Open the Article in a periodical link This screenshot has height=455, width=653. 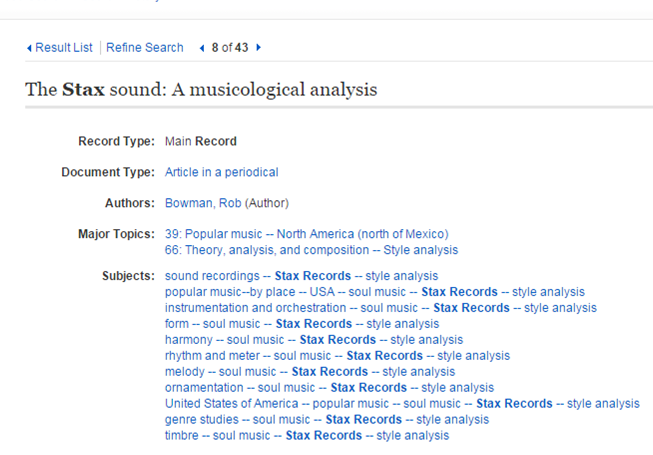(222, 172)
